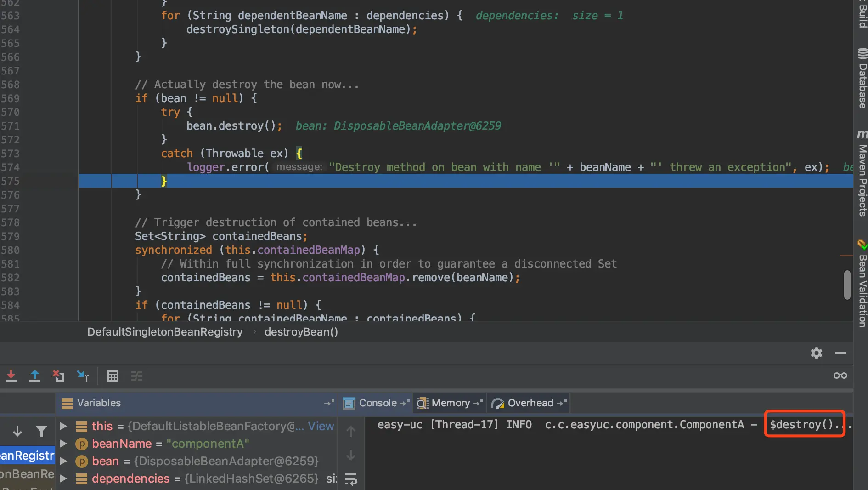868x490 pixels.
Task: Click containedBeanMap.remove(beanName) on line 582
Action: [411, 278]
